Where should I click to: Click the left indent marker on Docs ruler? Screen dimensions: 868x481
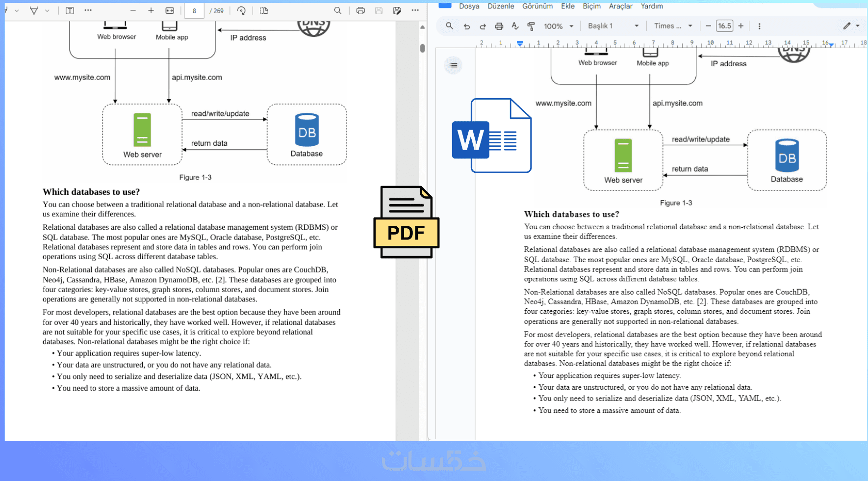click(520, 44)
